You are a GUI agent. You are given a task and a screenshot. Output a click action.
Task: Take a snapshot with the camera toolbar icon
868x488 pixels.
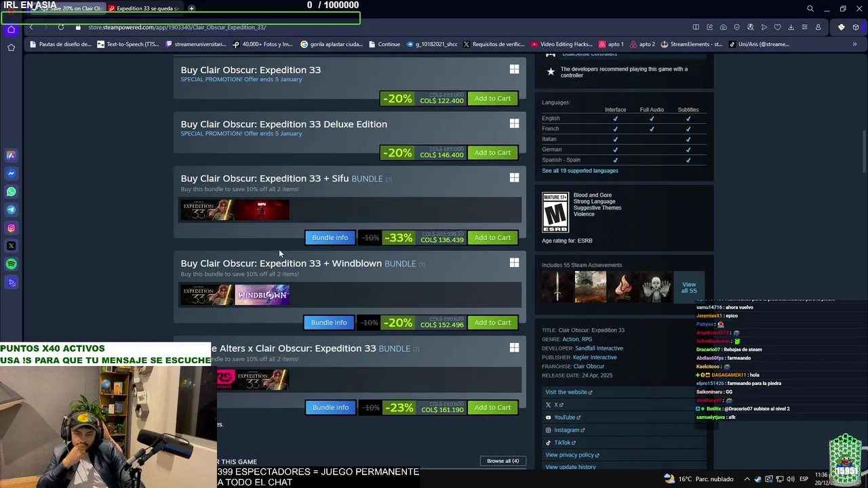[723, 27]
